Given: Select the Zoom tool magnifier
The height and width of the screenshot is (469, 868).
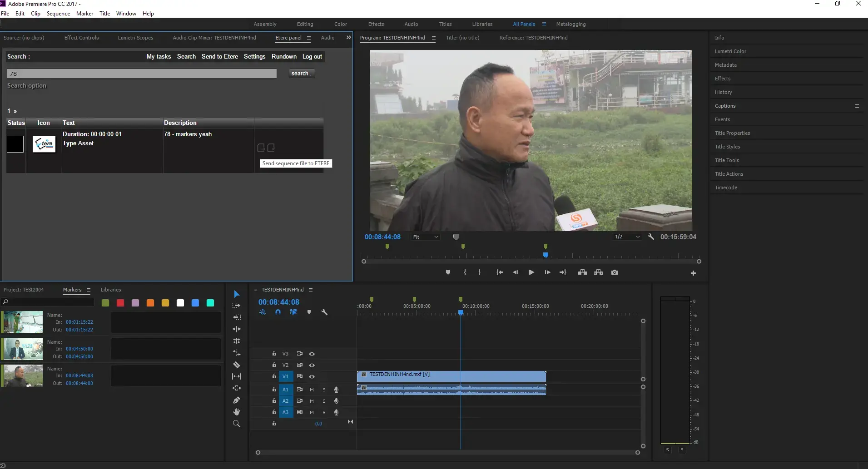Looking at the screenshot, I should [237, 424].
